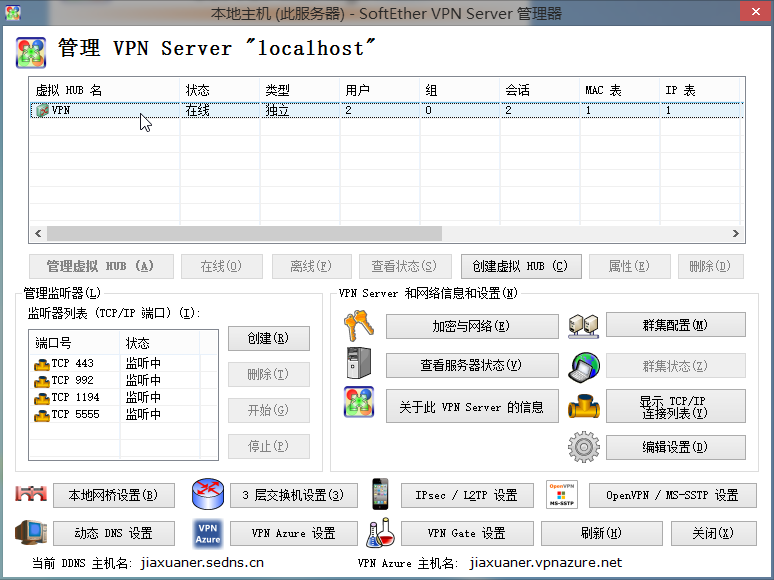Click the router icon beside 3 层交换机设置

coord(208,495)
